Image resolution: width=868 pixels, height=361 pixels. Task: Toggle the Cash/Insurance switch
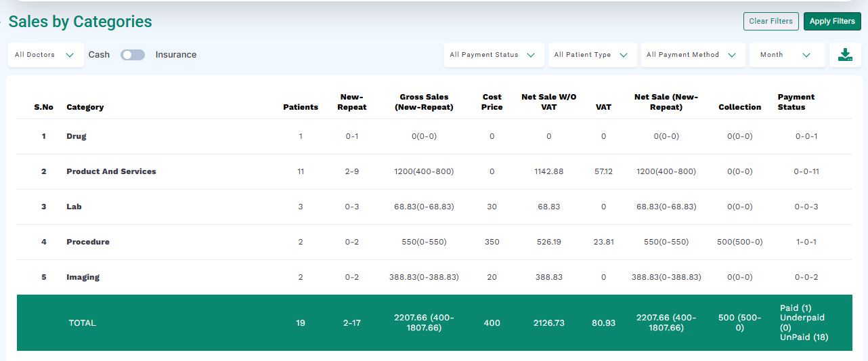click(133, 55)
